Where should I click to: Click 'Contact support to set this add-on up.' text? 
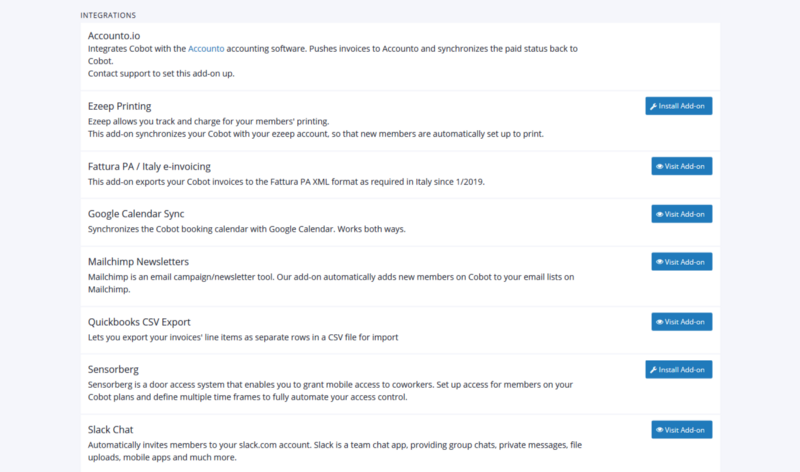[161, 73]
